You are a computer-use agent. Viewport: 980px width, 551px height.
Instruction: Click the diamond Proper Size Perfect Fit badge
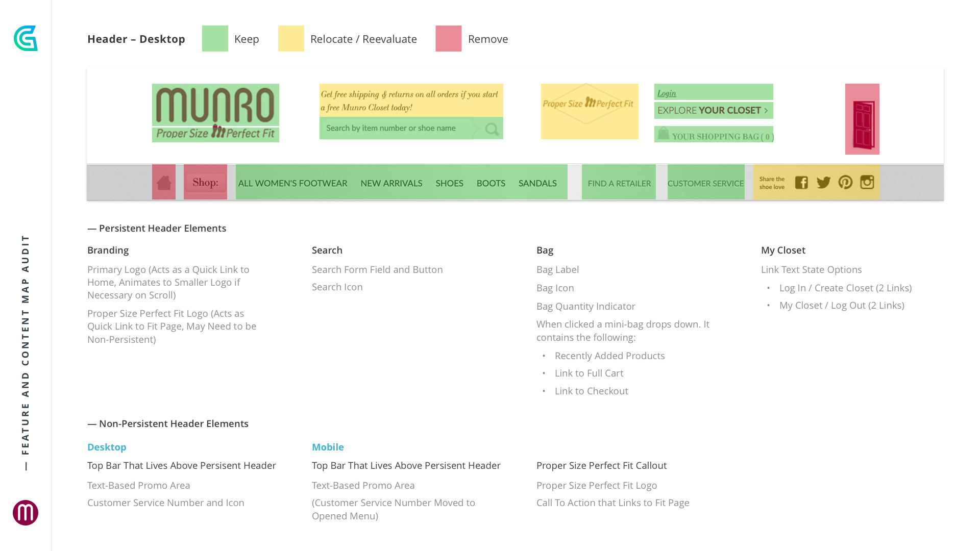coord(588,104)
